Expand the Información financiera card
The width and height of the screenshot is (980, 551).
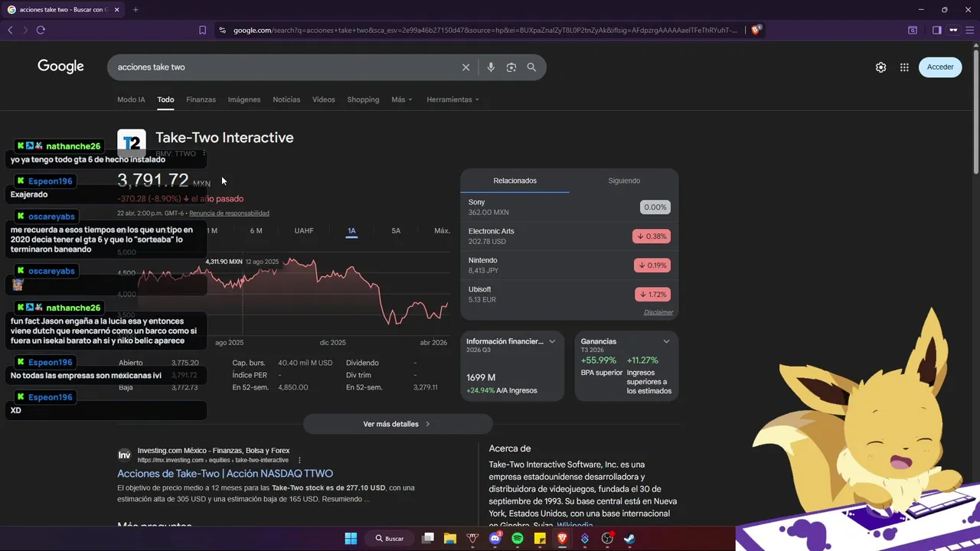pos(552,341)
